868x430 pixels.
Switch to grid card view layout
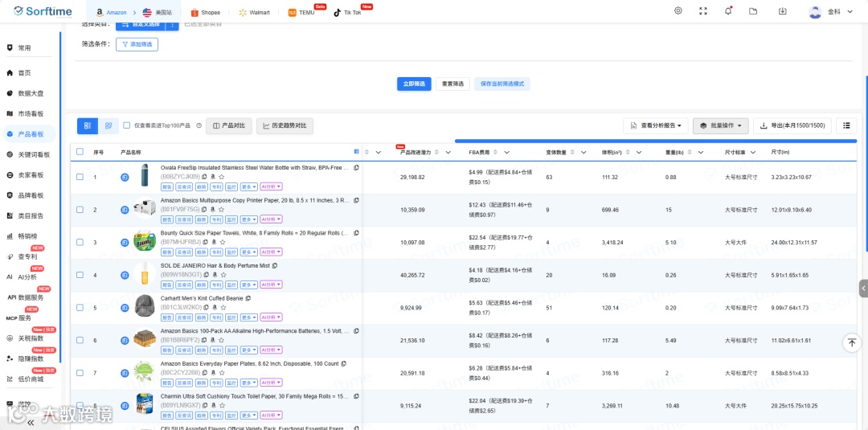pos(108,125)
